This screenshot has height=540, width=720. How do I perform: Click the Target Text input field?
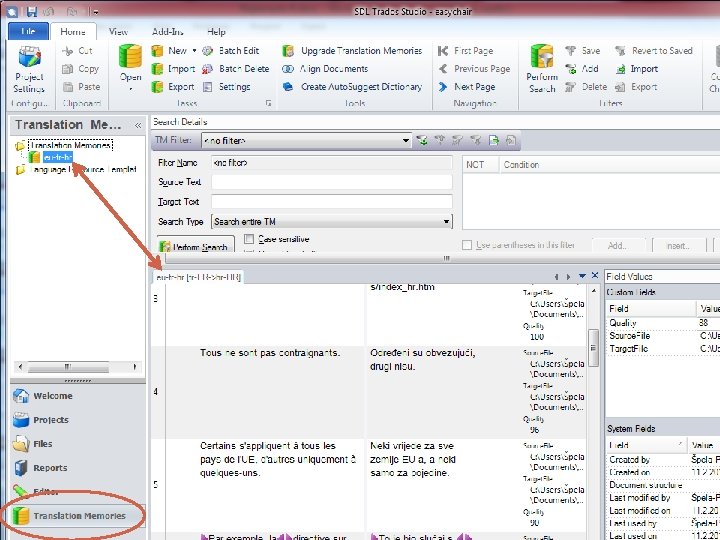(332, 202)
